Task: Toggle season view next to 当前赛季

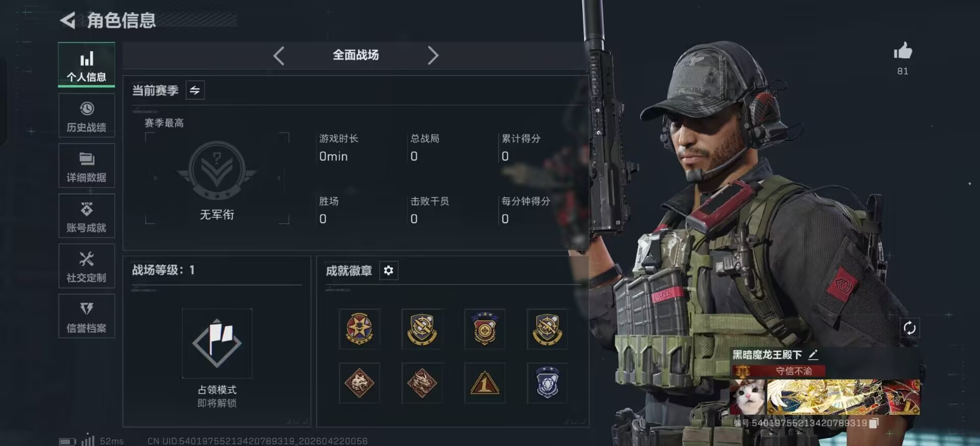Action: pyautogui.click(x=195, y=90)
